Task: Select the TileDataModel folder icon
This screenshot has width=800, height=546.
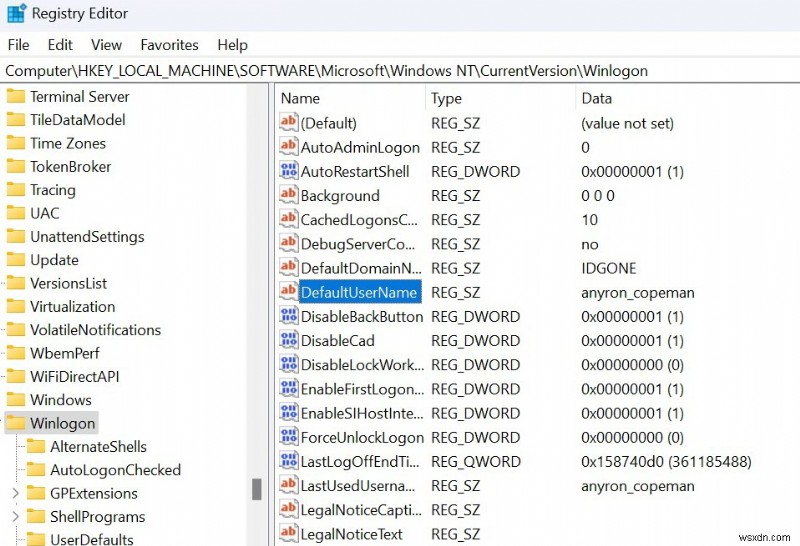Action: click(x=16, y=120)
